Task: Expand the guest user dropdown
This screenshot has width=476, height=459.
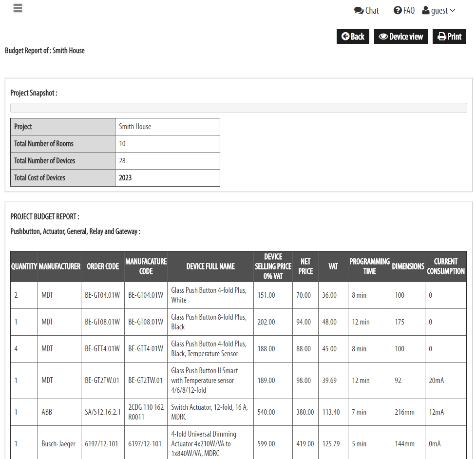Action: click(438, 11)
